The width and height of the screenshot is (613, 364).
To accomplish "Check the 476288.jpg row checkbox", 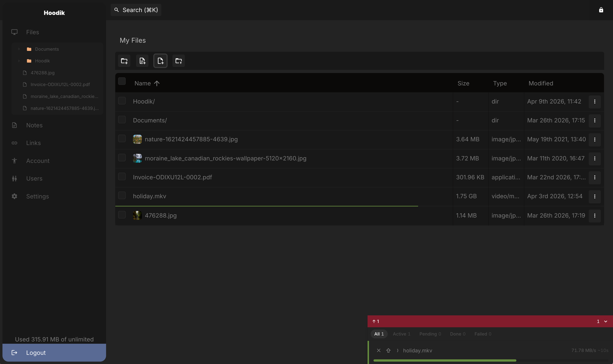I will coord(122,215).
